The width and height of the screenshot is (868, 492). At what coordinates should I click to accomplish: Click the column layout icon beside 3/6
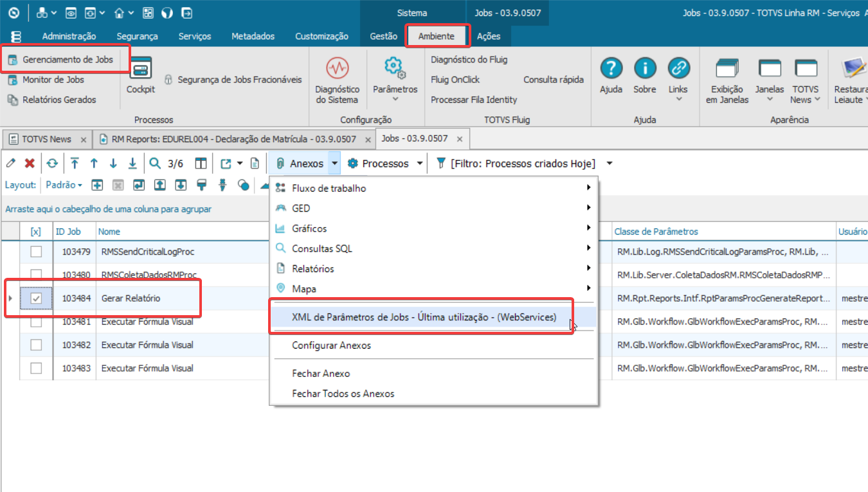[x=201, y=163]
